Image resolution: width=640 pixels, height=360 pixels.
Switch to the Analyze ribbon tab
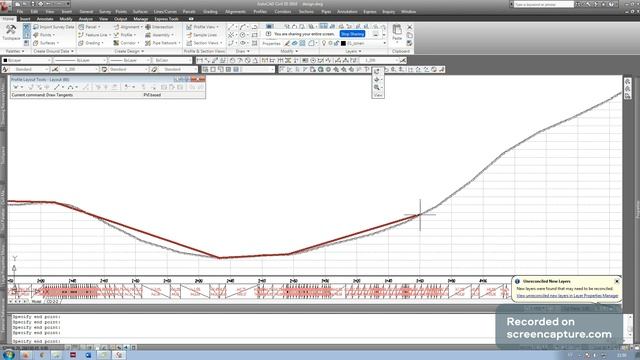[x=86, y=19]
